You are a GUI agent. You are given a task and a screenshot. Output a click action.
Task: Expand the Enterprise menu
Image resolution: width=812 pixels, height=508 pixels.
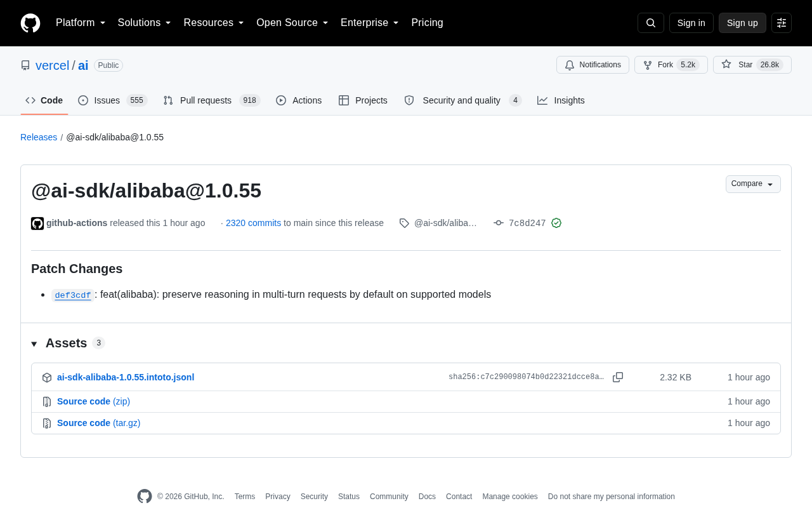[x=370, y=23]
